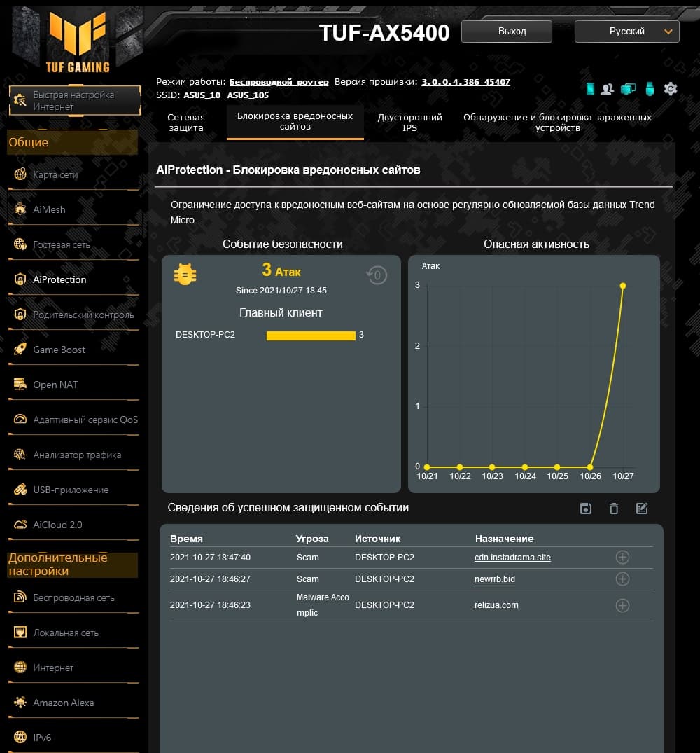
Task: Open Amazon Alexa icon
Action: pyautogui.click(x=20, y=703)
